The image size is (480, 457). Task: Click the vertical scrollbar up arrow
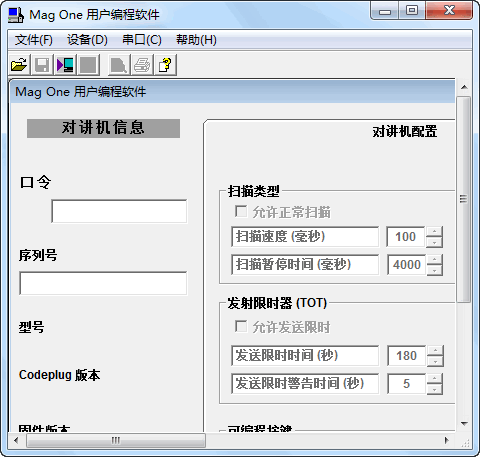[x=464, y=87]
